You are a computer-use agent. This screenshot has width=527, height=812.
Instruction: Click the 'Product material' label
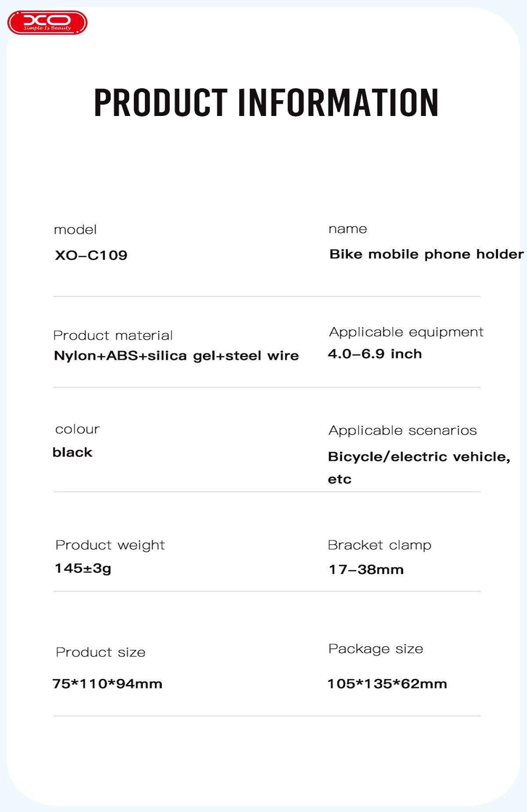113,336
